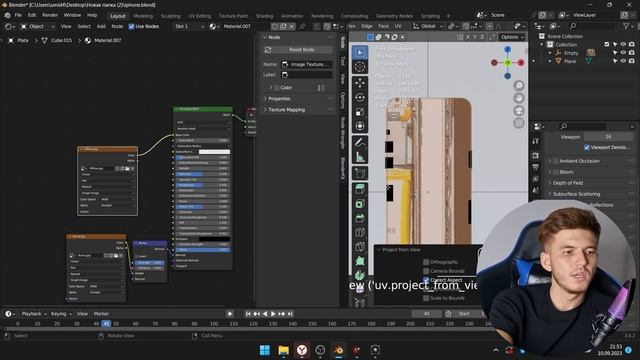640x360 pixels.
Task: Click the Windows Start button
Action: 264,350
